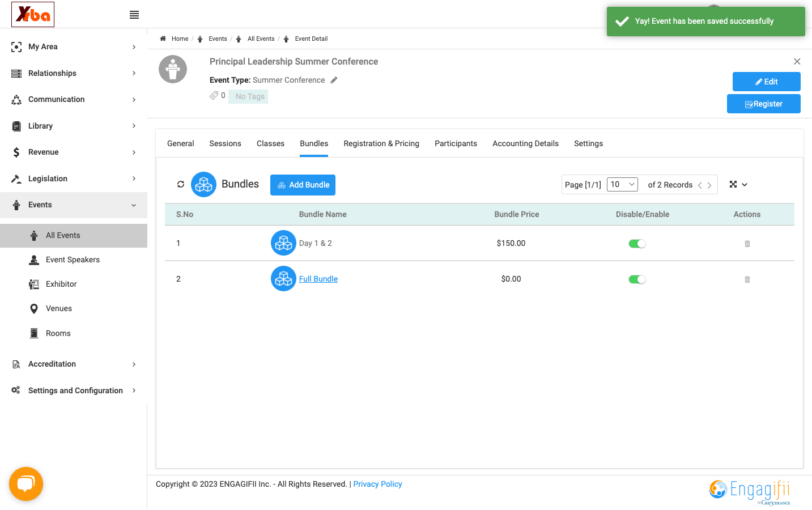Viewport: 812px width, 510px height.
Task: Click the expand fullscreen grid icon
Action: tap(733, 184)
